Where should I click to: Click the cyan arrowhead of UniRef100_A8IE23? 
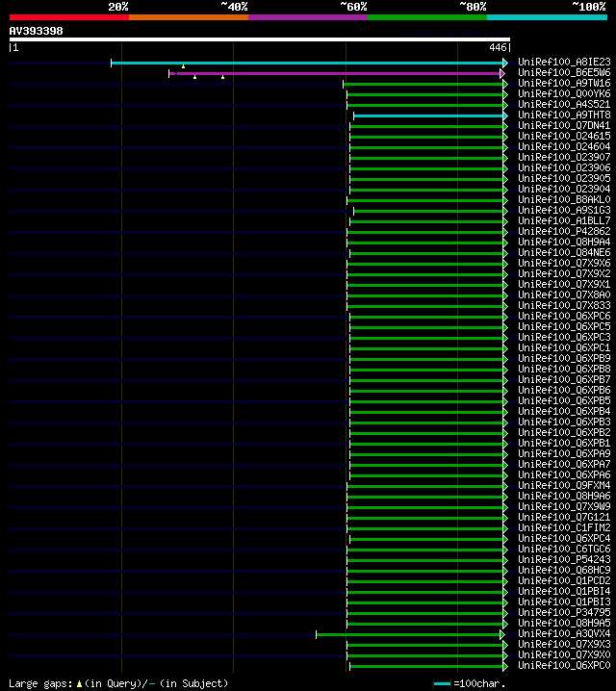point(505,63)
